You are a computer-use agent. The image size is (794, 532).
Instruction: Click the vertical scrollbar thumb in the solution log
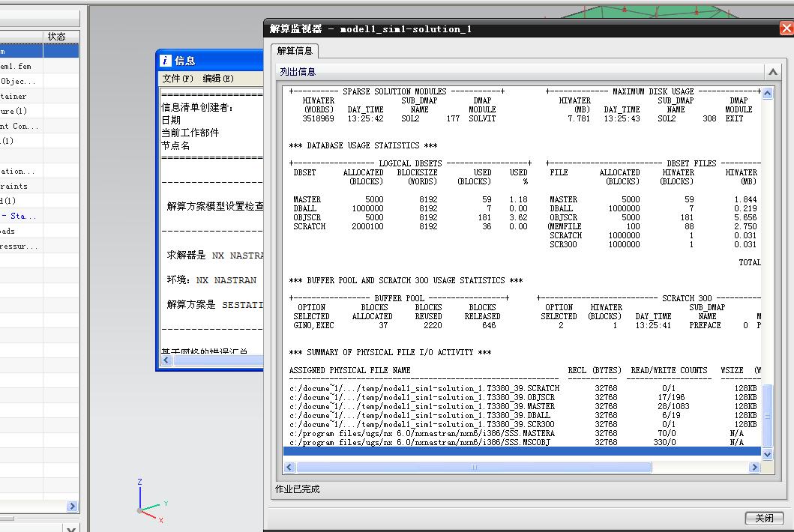coord(767,416)
